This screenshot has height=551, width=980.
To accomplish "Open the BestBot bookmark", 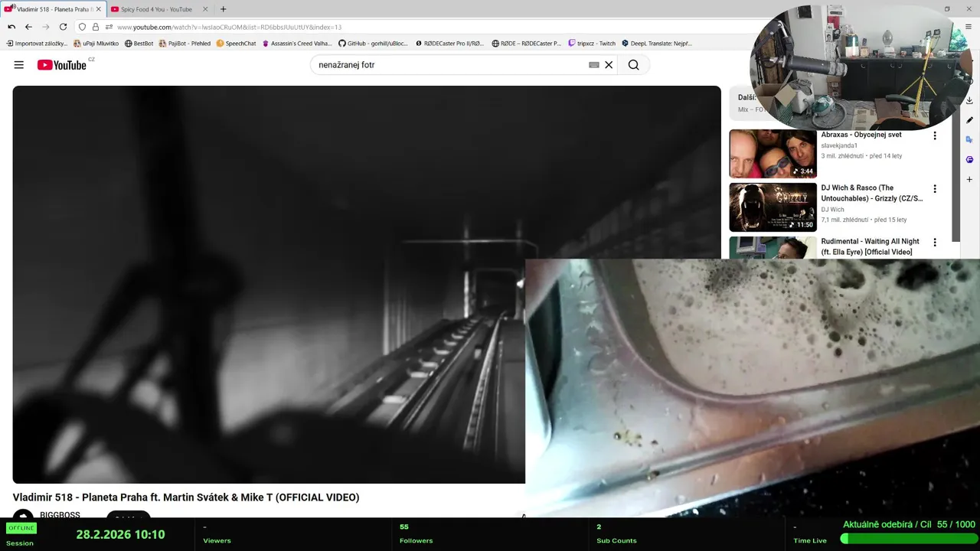I will (139, 44).
